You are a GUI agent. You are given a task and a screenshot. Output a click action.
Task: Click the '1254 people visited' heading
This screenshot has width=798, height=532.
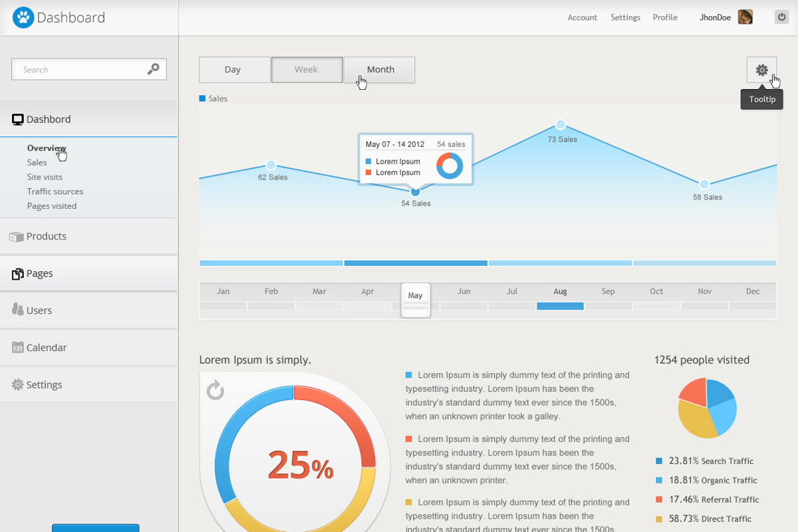[702, 360]
